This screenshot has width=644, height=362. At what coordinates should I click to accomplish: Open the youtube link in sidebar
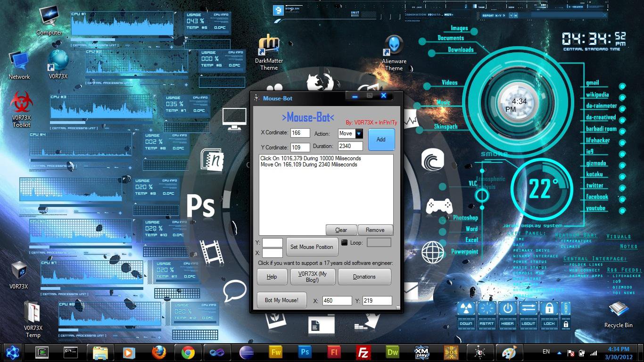595,208
